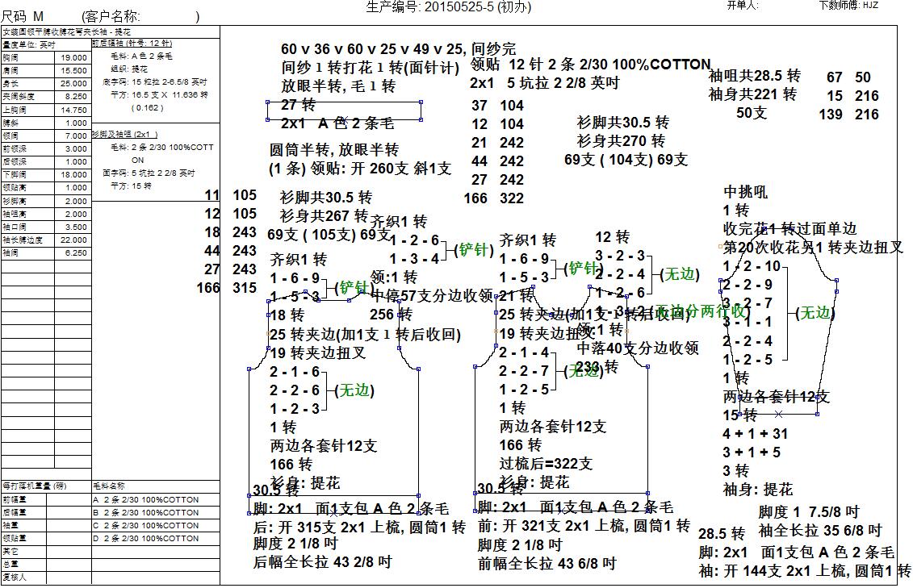This screenshot has width=913, height=588.
Task: Click "前幅全长拉 43 6/8 吋" length note
Action: point(547,563)
